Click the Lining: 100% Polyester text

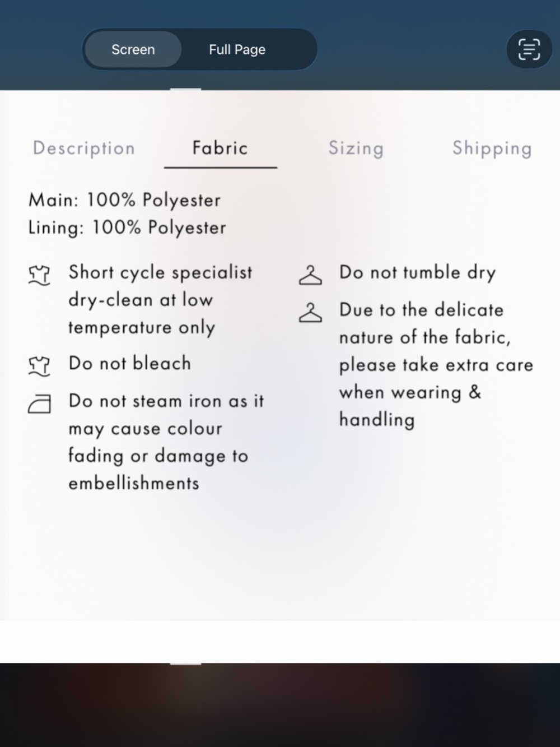(128, 228)
